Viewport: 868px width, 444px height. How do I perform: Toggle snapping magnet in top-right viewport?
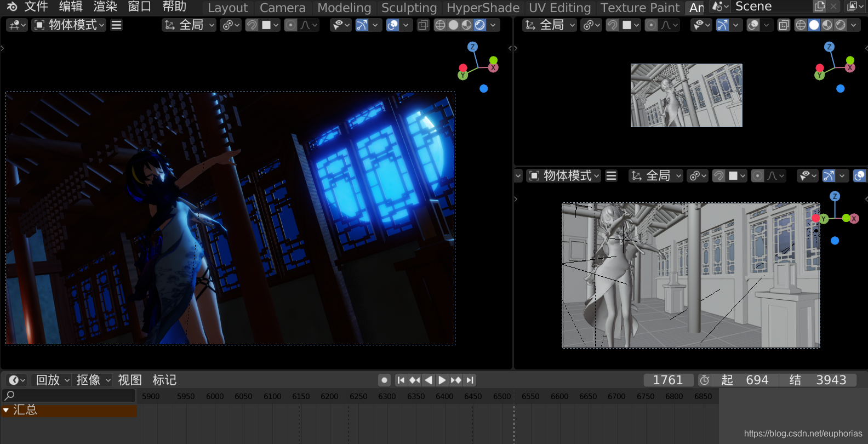[613, 25]
